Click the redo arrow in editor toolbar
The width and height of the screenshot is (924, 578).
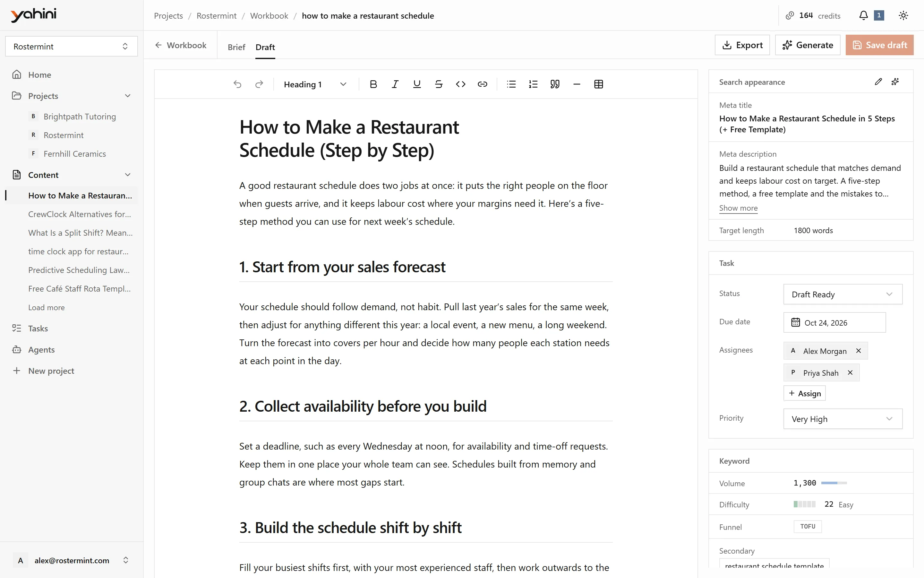click(259, 84)
